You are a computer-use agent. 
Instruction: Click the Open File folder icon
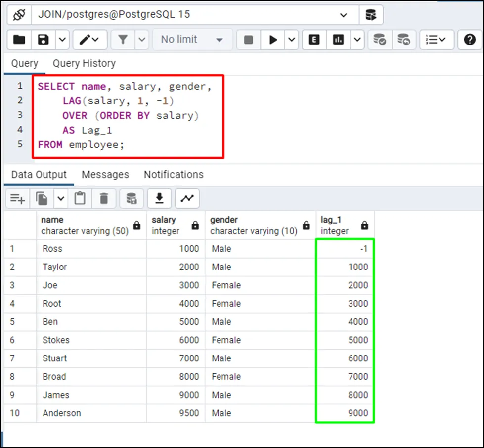coord(19,40)
